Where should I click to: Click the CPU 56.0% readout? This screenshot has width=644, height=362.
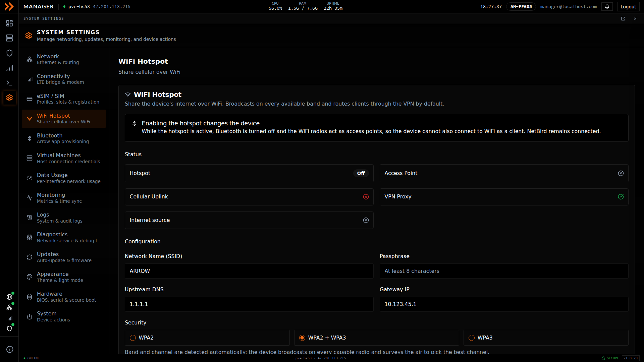275,6
